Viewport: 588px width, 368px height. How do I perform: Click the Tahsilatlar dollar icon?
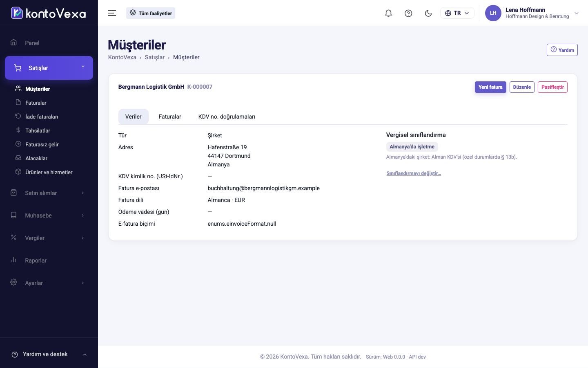pyautogui.click(x=18, y=130)
